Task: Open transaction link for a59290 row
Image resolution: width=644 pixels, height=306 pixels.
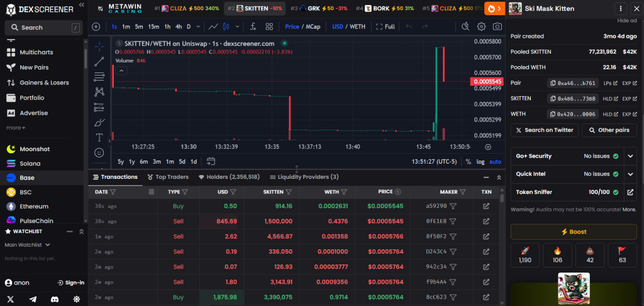Action: click(486, 206)
